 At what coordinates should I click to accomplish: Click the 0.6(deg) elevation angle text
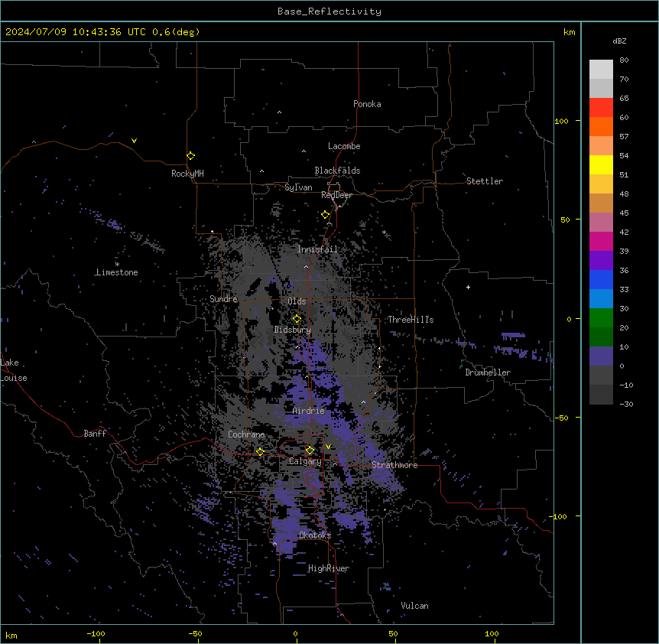click(x=176, y=32)
